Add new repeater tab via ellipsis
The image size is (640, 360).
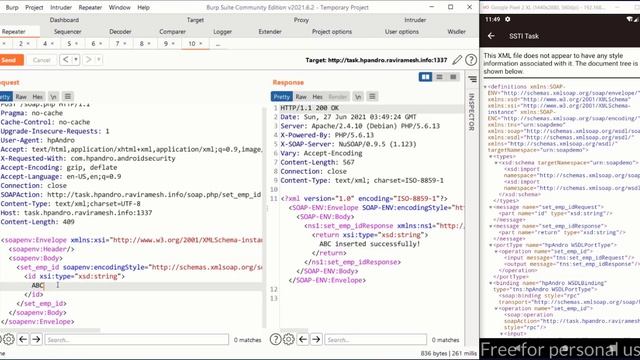pos(218,44)
